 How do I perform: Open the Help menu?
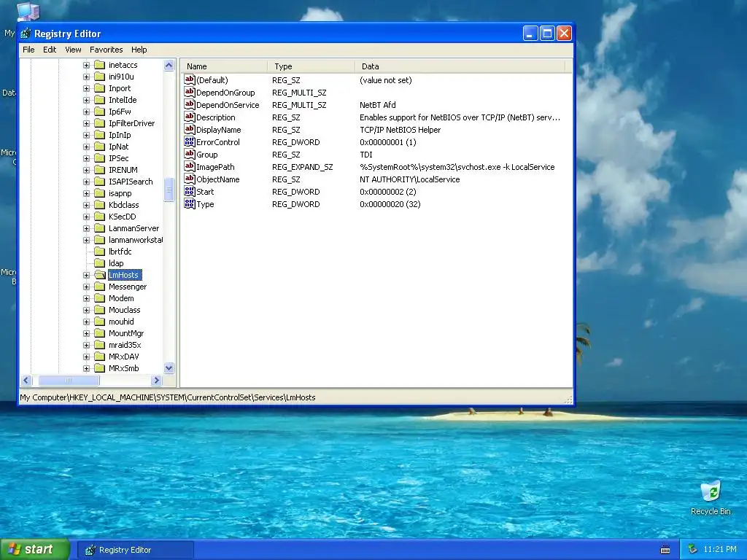click(x=139, y=50)
